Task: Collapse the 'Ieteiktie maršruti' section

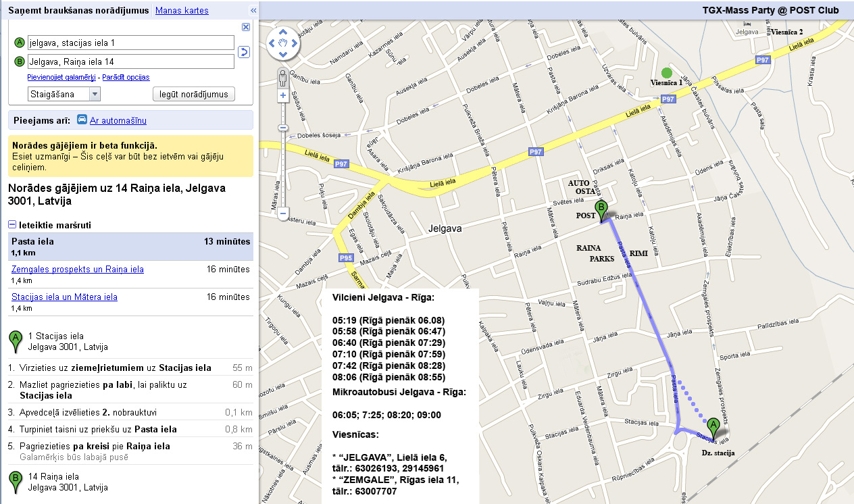Action: 12,225
